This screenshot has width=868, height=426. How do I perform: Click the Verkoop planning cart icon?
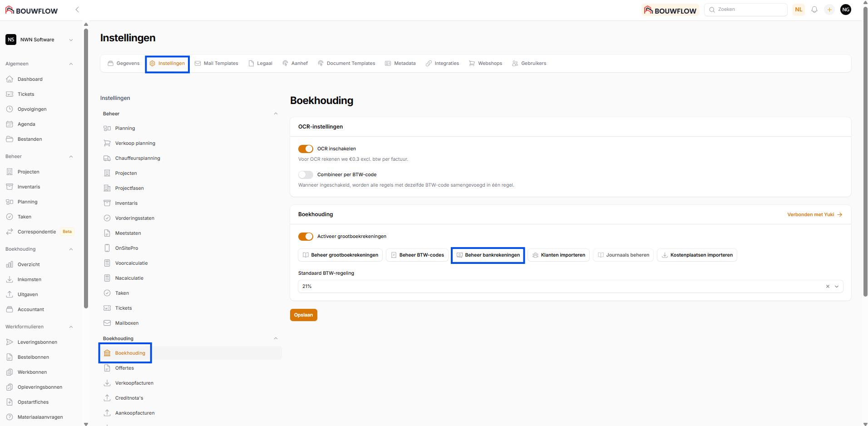click(x=107, y=143)
